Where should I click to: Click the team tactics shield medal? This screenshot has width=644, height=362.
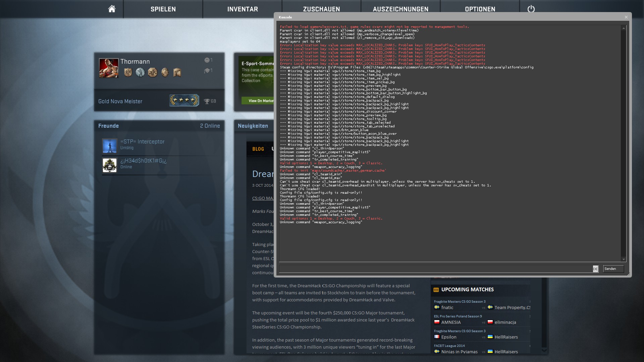[127, 72]
